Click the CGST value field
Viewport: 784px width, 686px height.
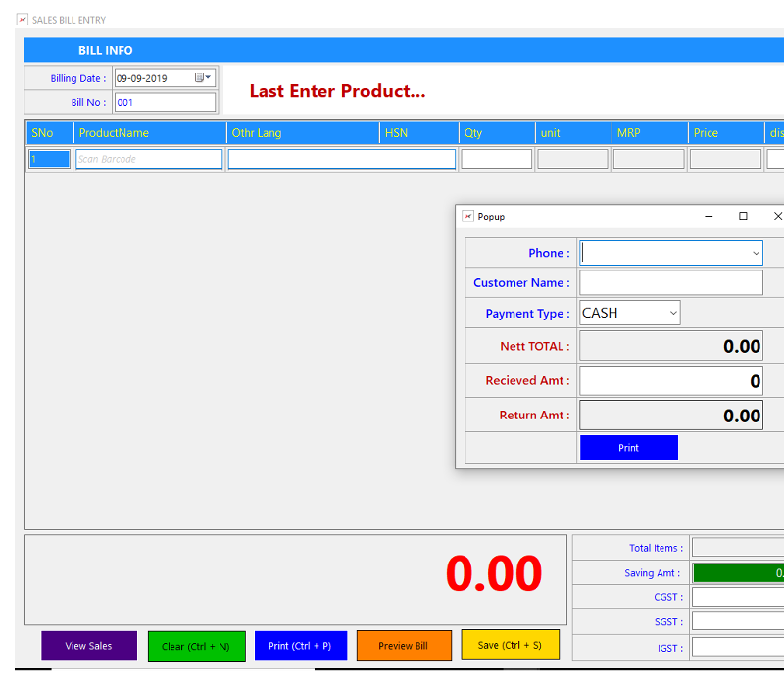[738, 597]
